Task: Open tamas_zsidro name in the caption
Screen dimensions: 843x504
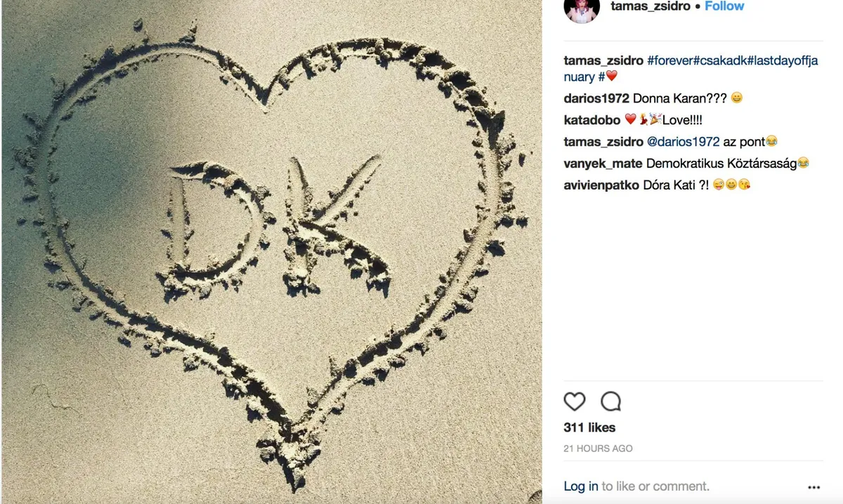Action: coord(603,61)
